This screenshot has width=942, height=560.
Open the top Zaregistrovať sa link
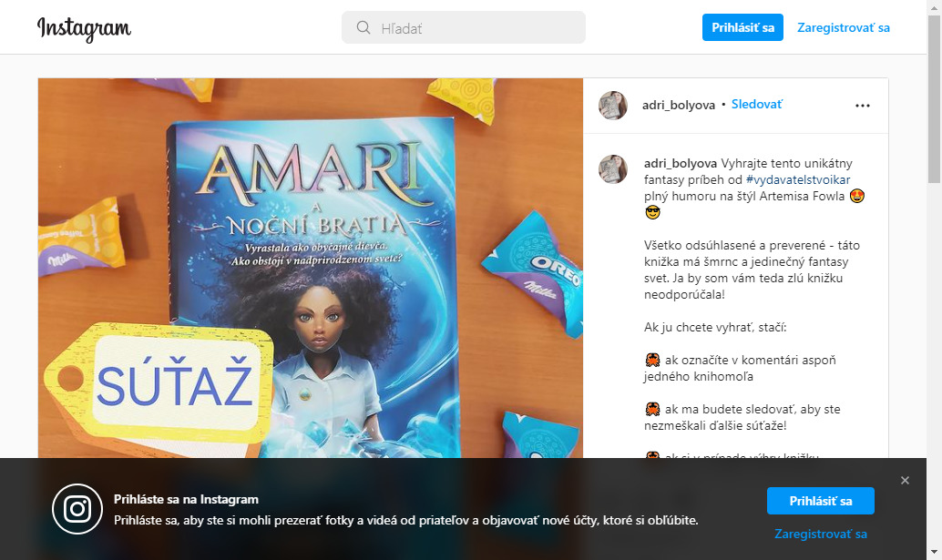843,27
